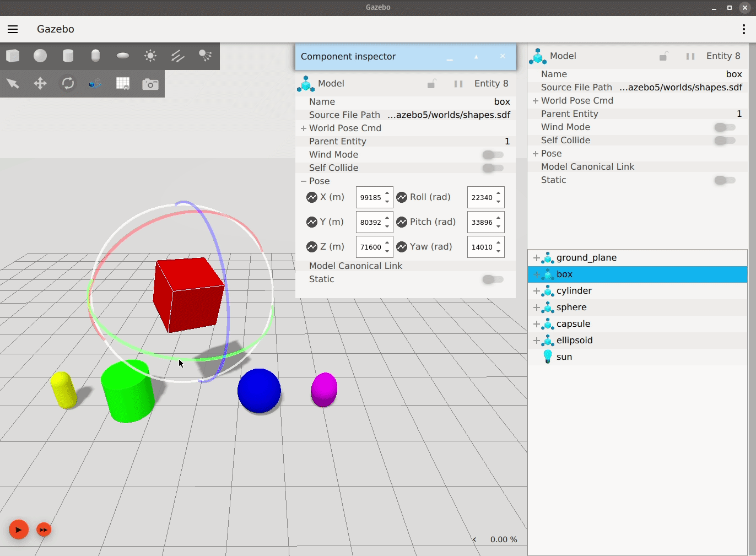
Task: Add a spot light
Action: (x=205, y=56)
